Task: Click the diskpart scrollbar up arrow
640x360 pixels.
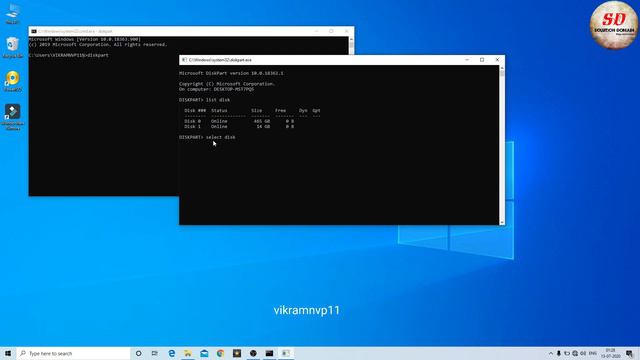Action: pyautogui.click(x=502, y=67)
